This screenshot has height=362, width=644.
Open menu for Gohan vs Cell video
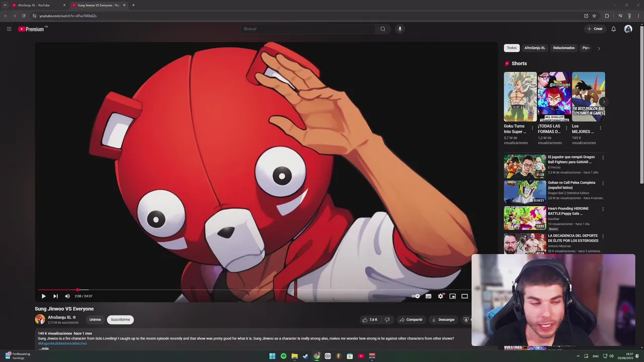tap(603, 183)
